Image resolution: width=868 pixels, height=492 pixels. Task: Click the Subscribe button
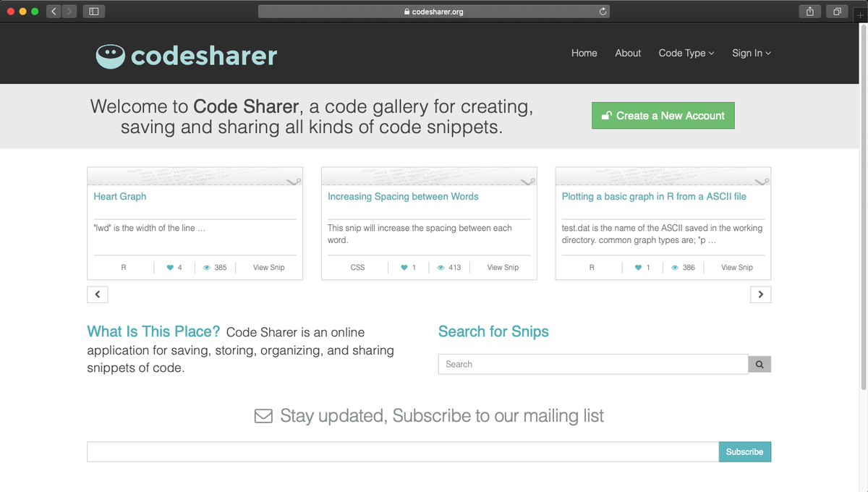pyautogui.click(x=745, y=451)
